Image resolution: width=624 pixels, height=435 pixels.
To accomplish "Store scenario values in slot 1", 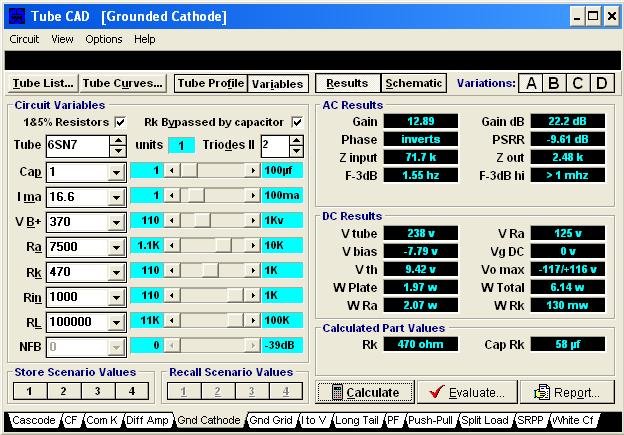I will pyautogui.click(x=30, y=391).
